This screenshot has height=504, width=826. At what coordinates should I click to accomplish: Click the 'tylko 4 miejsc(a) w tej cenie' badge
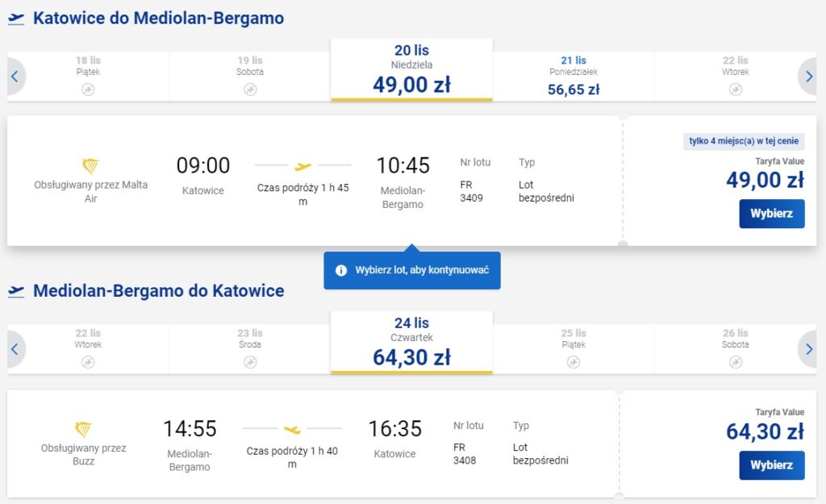coord(744,141)
